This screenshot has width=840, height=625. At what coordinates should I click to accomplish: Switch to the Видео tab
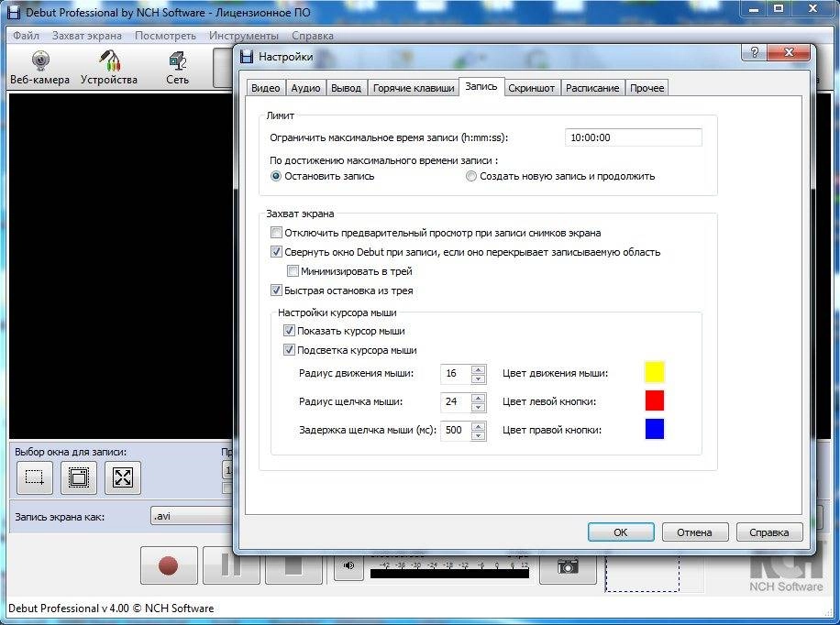click(266, 88)
